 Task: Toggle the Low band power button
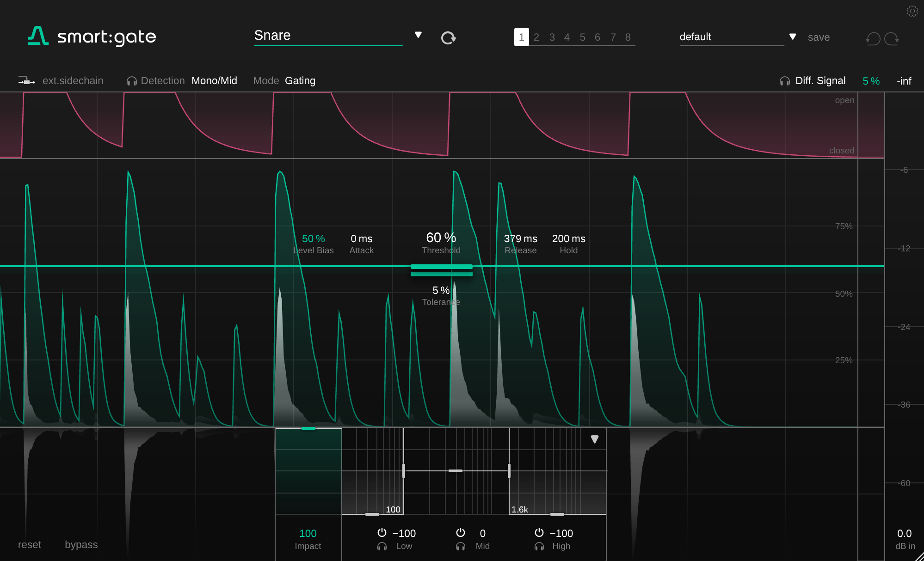pyautogui.click(x=382, y=533)
